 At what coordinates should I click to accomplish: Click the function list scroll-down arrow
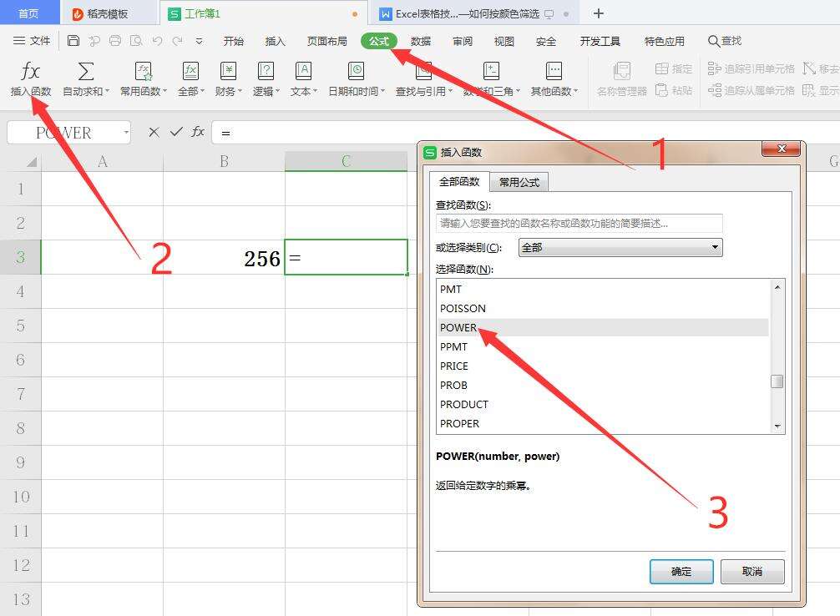(777, 427)
